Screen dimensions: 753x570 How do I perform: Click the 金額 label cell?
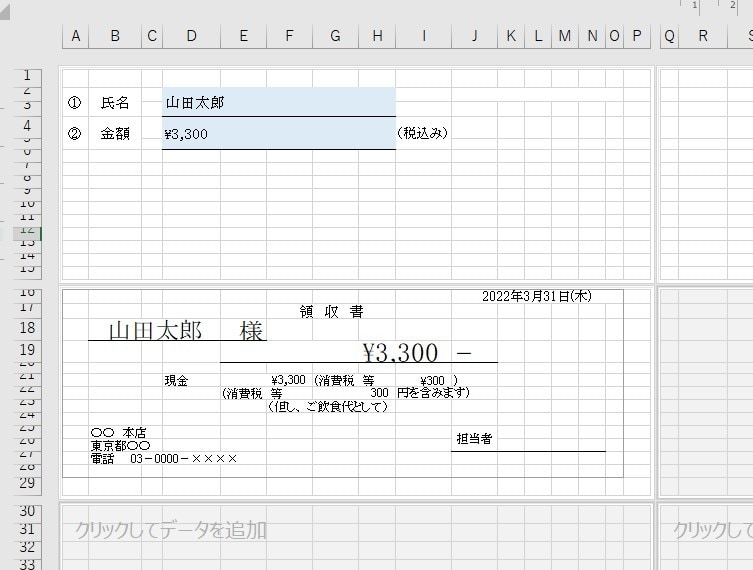point(115,133)
